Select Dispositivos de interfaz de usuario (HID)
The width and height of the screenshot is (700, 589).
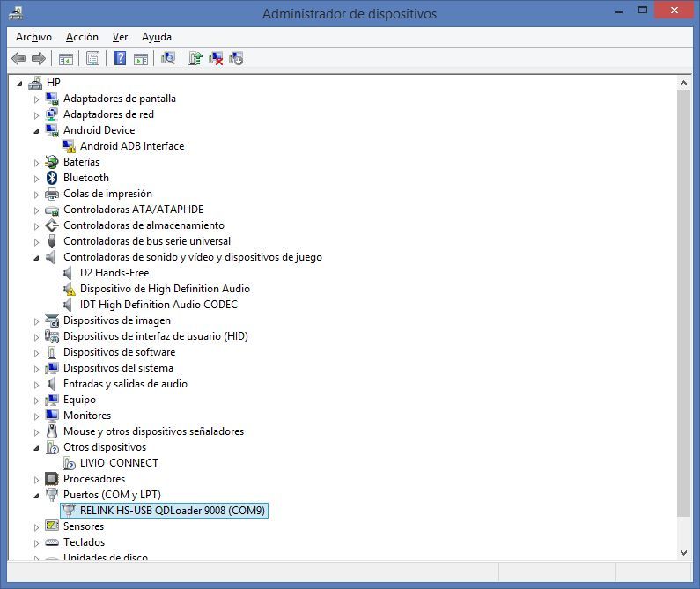(156, 336)
